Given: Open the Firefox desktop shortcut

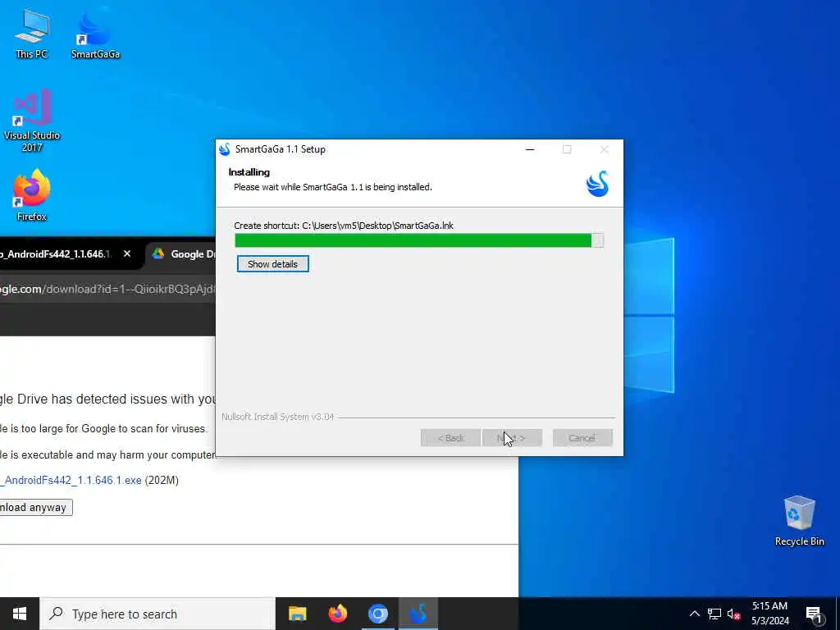Looking at the screenshot, I should click(32, 195).
